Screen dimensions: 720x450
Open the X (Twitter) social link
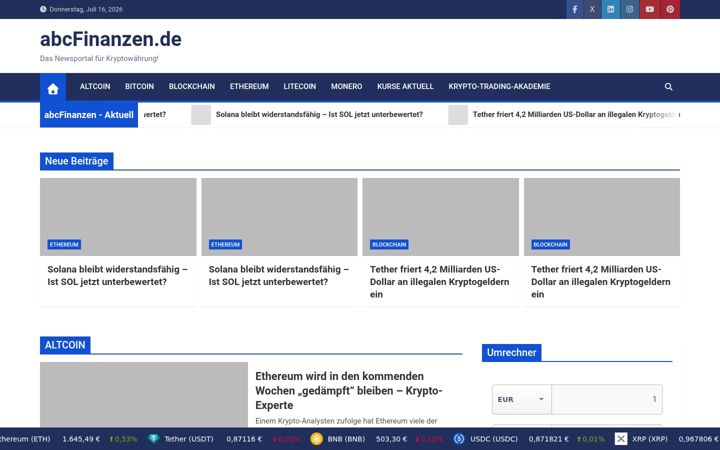click(x=592, y=9)
